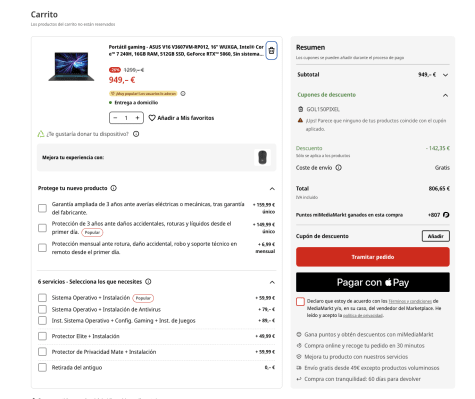Check Retirada del antiguo
This screenshot has width=475, height=399.
42,367
